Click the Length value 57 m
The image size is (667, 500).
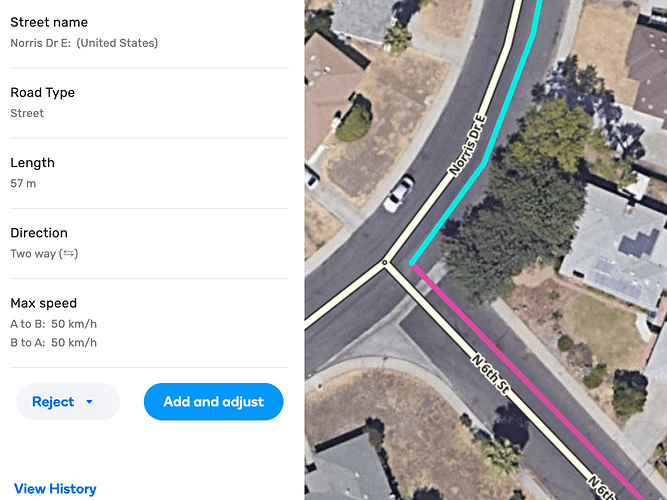pyautogui.click(x=23, y=183)
